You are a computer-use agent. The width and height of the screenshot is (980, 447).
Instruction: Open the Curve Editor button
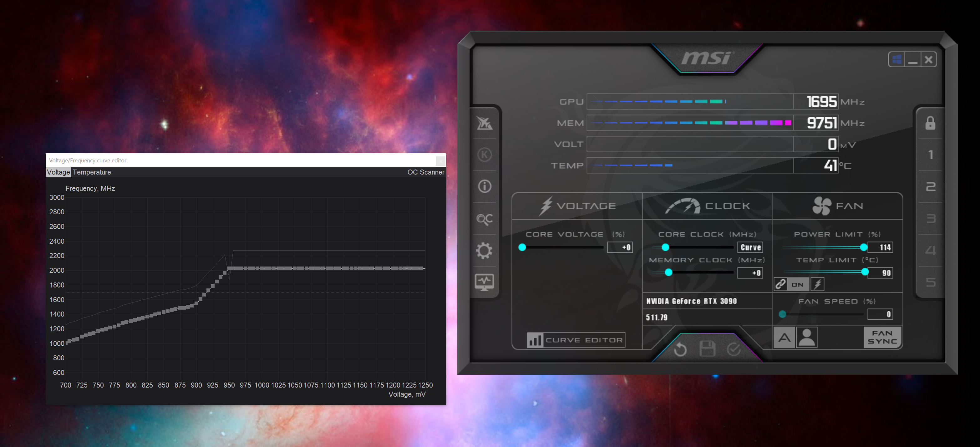pos(576,340)
